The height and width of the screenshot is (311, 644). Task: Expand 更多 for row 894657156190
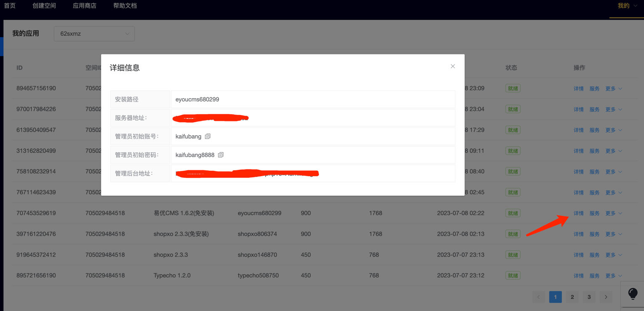coord(614,88)
